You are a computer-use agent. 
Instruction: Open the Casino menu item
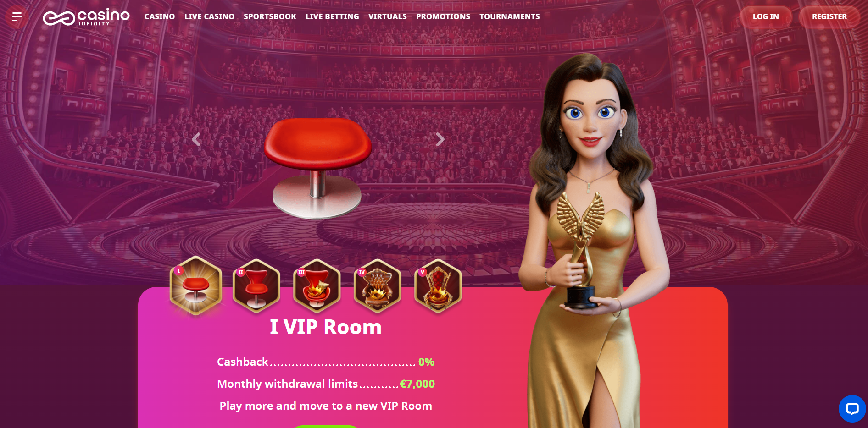pos(160,16)
